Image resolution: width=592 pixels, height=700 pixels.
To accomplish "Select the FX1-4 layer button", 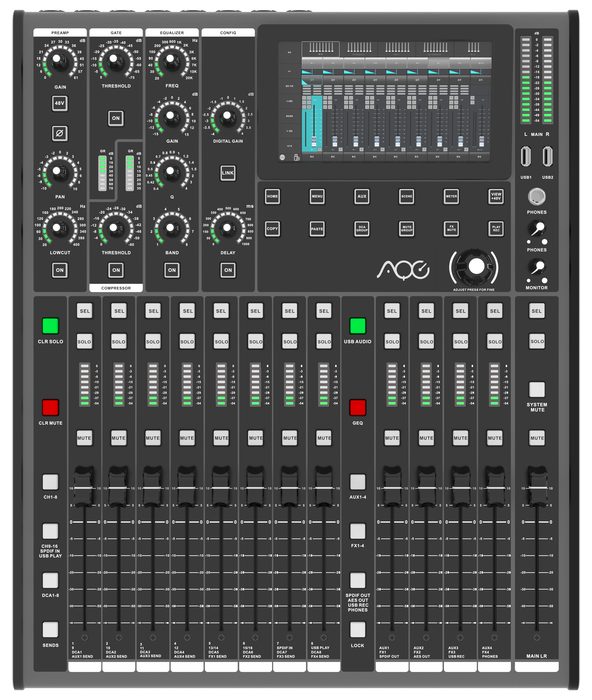I will 357,531.
